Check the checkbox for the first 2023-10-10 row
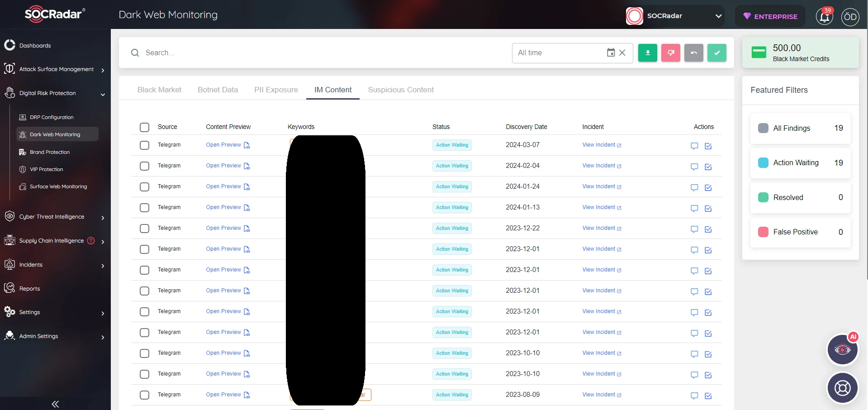This screenshot has width=868, height=410. point(144,353)
